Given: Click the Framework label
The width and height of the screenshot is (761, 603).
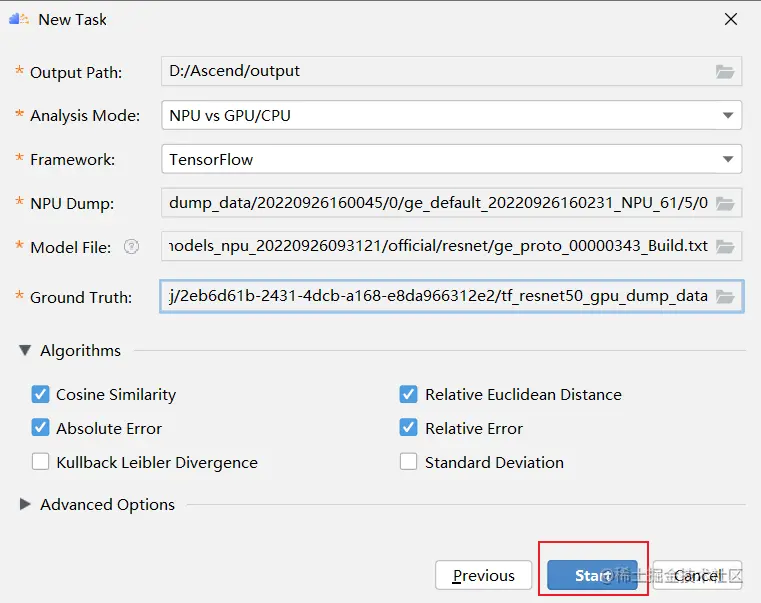Looking at the screenshot, I should pyautogui.click(x=73, y=159).
